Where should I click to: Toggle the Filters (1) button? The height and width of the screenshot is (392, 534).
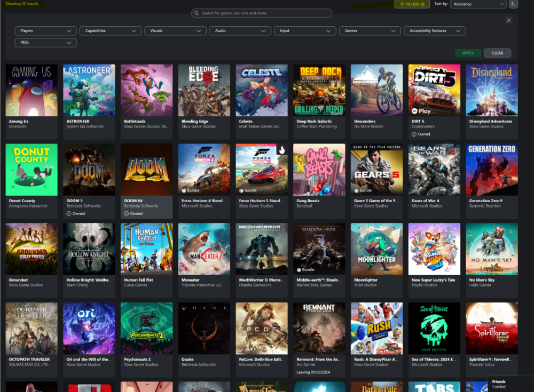(x=411, y=4)
